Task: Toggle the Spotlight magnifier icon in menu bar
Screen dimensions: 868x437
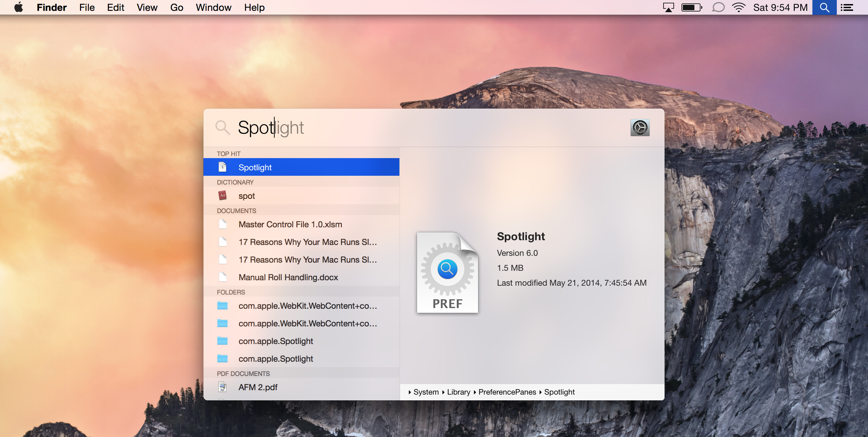Action: click(824, 7)
